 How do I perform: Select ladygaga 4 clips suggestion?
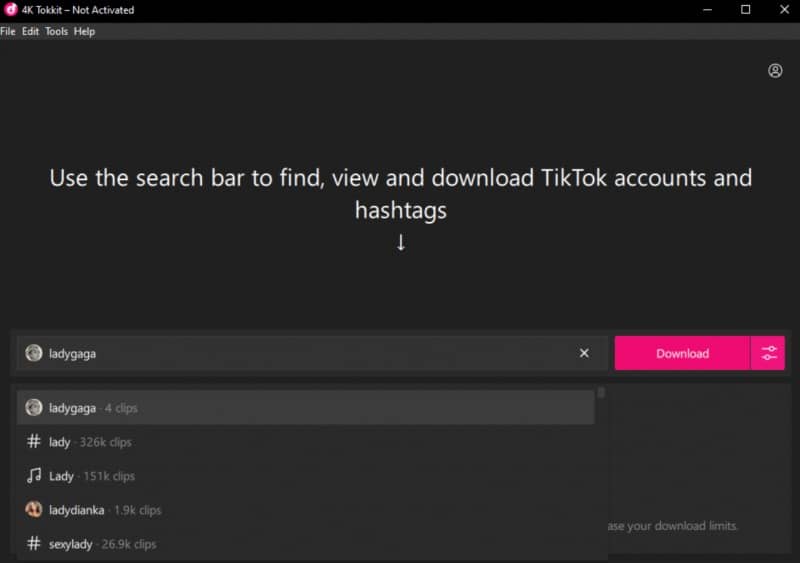(x=306, y=408)
